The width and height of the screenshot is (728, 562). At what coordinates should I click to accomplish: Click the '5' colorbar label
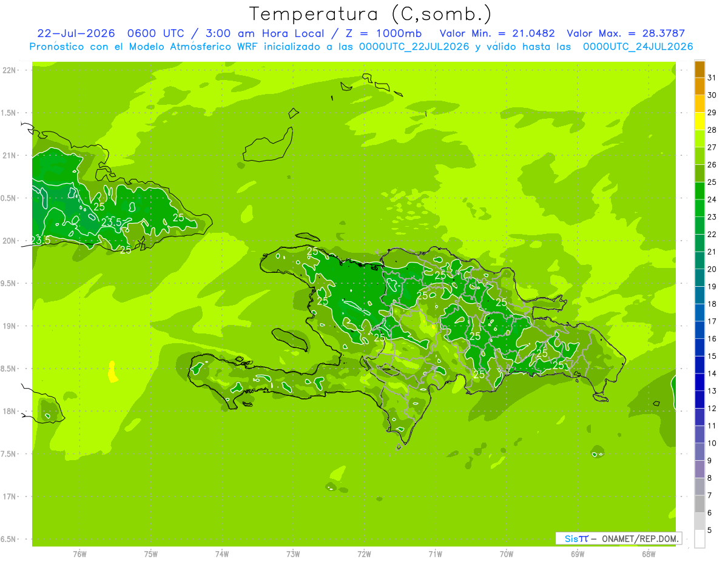710,530
